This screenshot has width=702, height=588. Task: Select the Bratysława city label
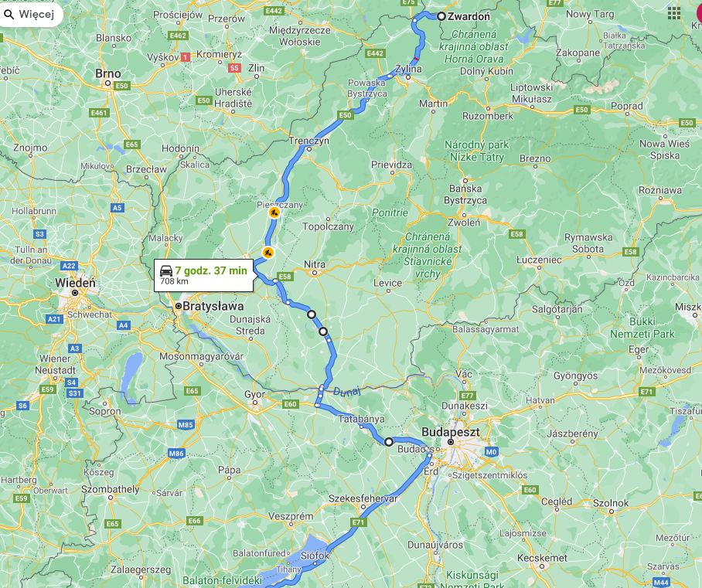coord(213,307)
